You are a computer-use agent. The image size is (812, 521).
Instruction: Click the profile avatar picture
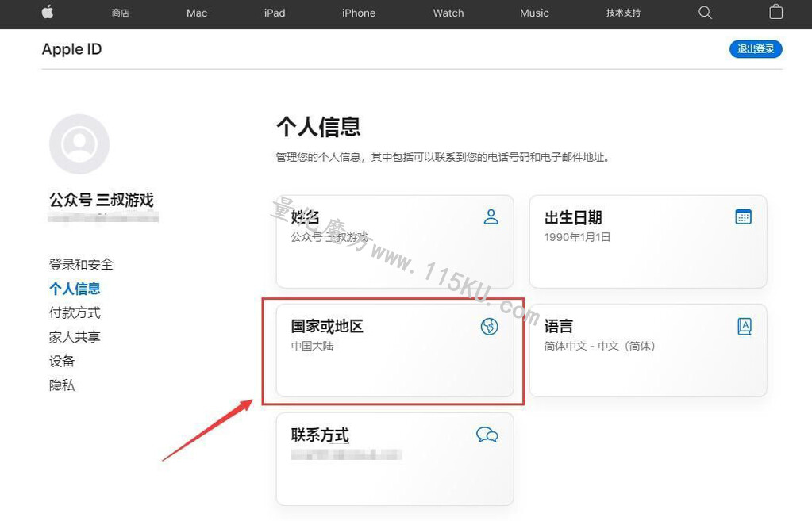79,144
